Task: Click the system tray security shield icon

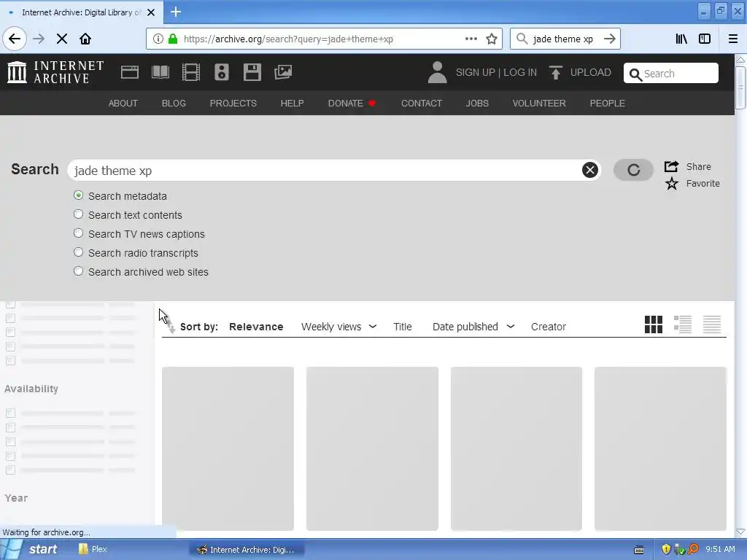Action: (666, 550)
